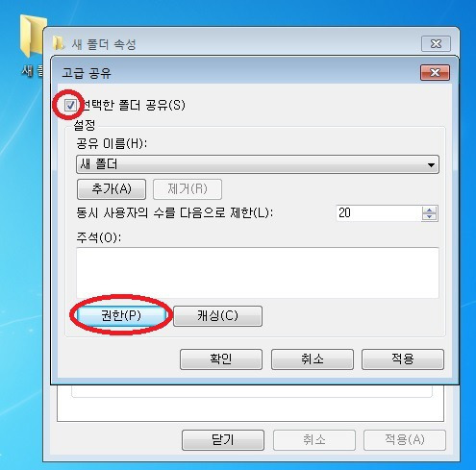Click the 추가(A) button
This screenshot has height=470, width=476.
(x=112, y=189)
